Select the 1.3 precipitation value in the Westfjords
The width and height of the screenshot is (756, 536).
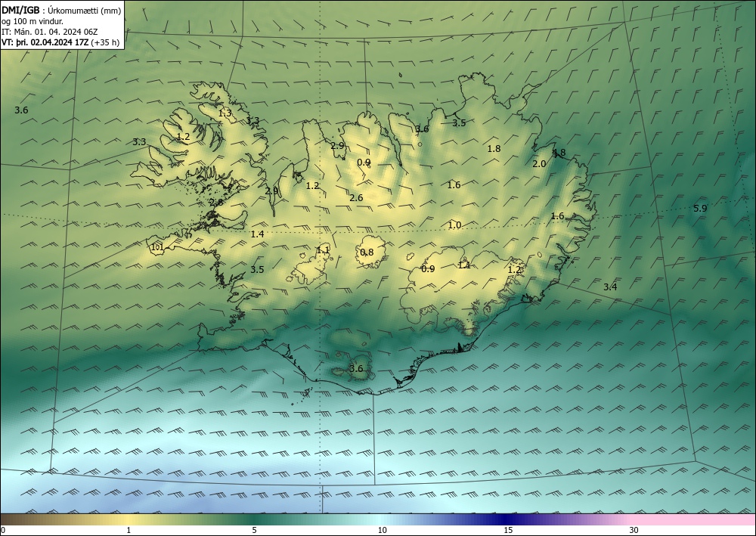pyautogui.click(x=225, y=113)
